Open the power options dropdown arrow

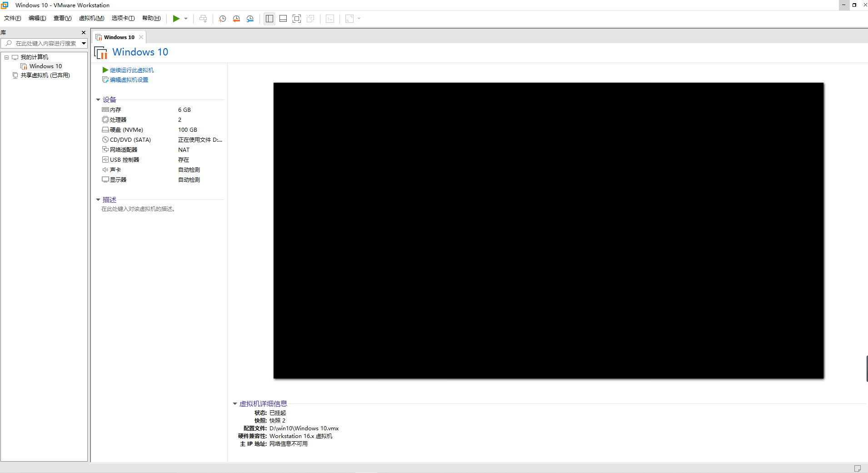186,19
